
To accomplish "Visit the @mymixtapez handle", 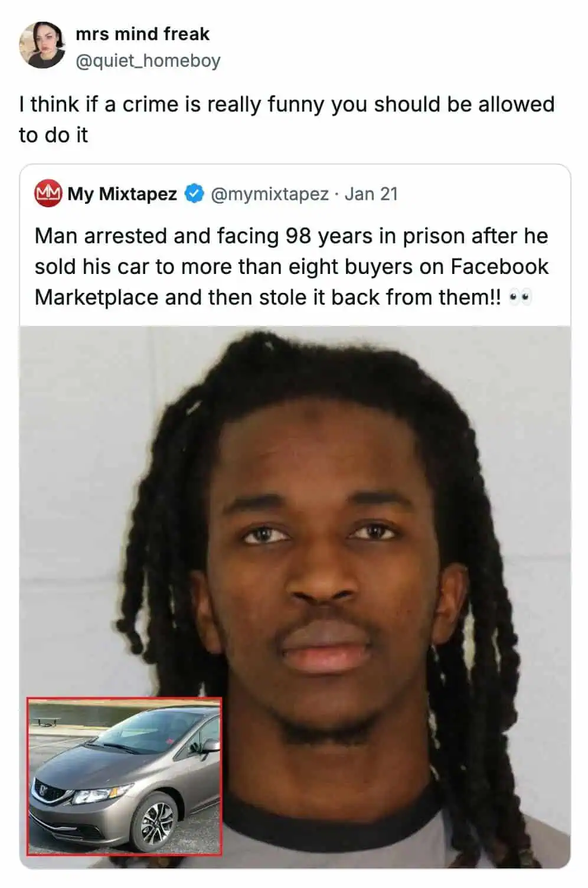I will pos(269,194).
